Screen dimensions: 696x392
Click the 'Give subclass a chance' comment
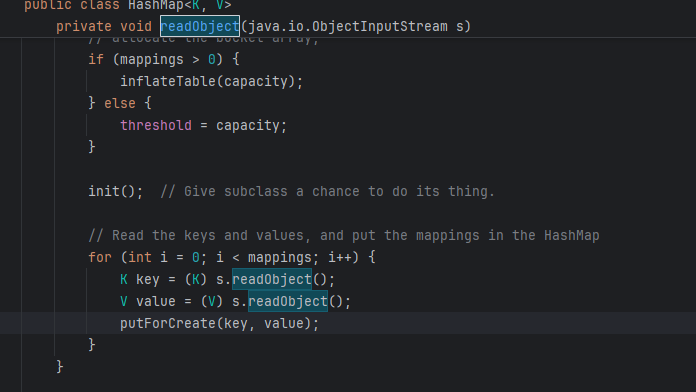(327, 191)
